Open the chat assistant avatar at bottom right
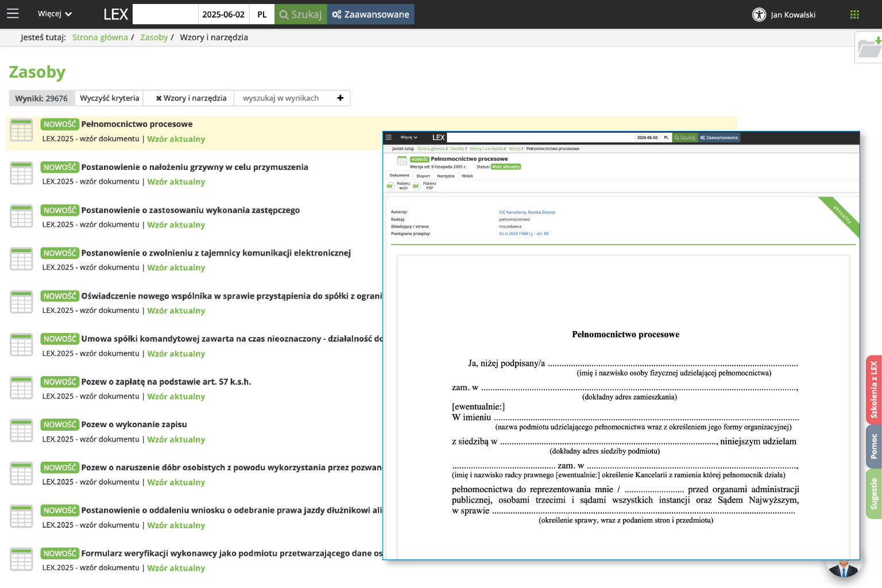The height and width of the screenshot is (588, 882). pyautogui.click(x=843, y=568)
